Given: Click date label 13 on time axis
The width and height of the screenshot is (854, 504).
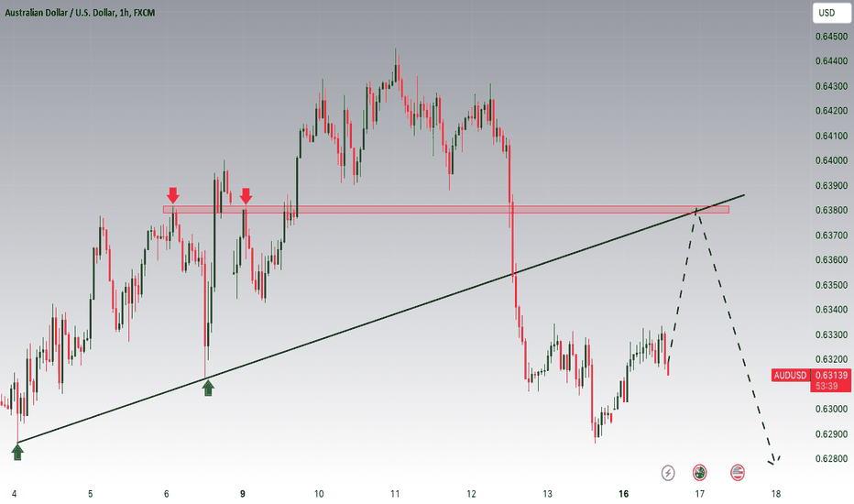Looking at the screenshot, I should point(547,494).
